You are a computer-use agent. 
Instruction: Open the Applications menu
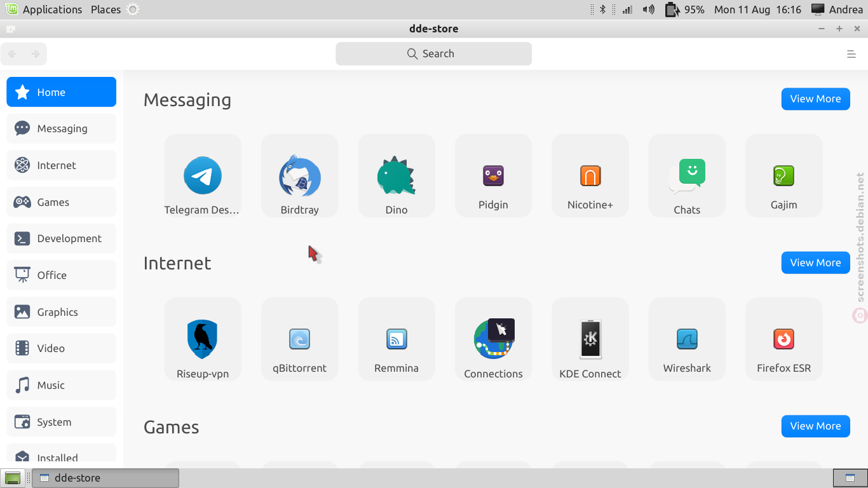(x=43, y=10)
